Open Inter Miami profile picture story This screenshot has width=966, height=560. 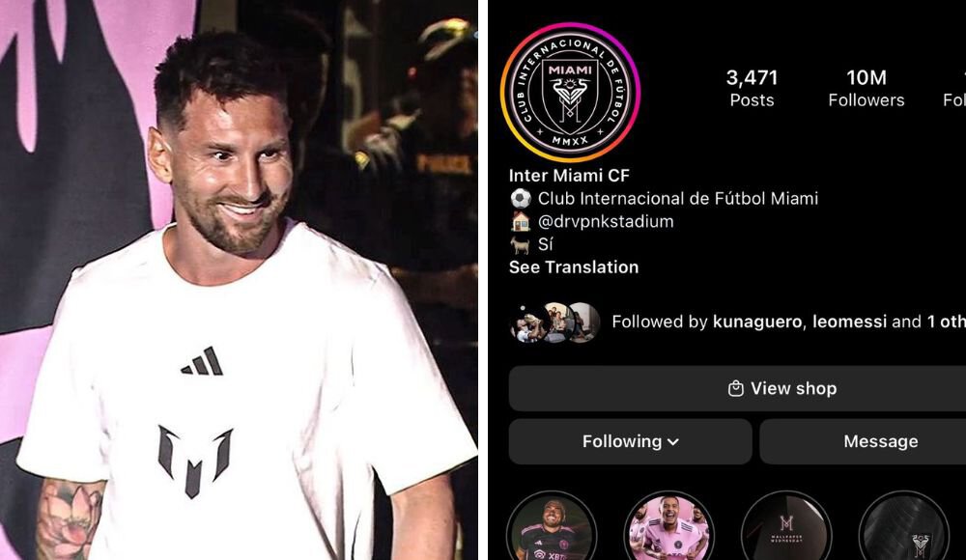tap(571, 93)
